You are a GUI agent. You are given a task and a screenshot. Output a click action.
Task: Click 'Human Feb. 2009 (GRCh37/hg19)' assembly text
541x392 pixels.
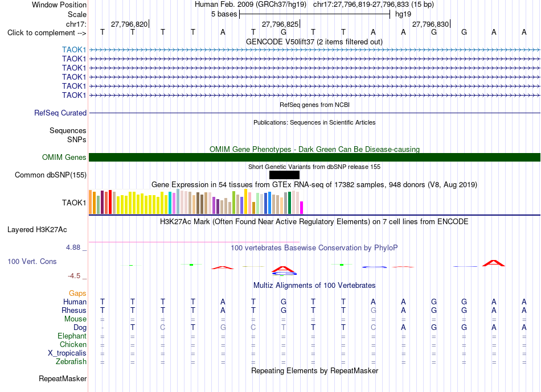pyautogui.click(x=250, y=5)
